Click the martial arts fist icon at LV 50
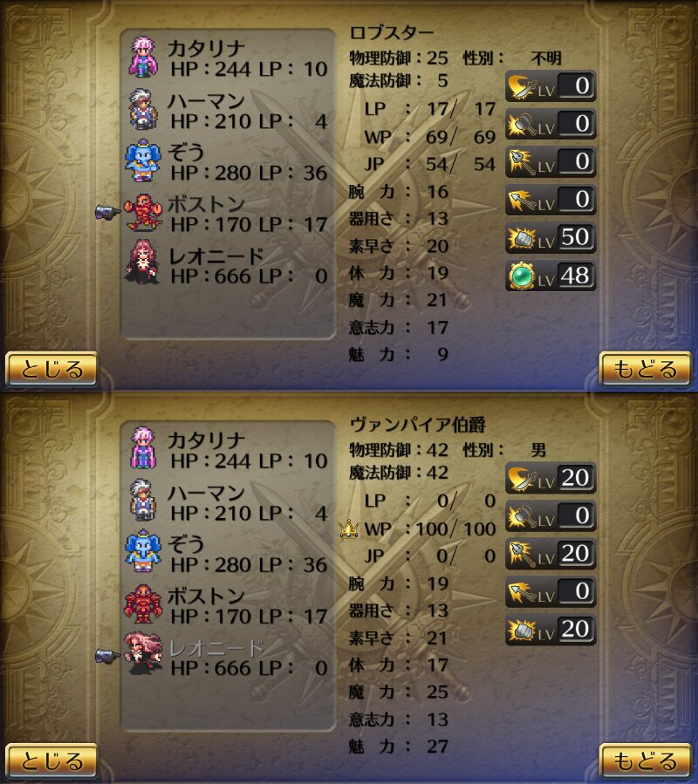The height and width of the screenshot is (784, 698). tap(522, 238)
